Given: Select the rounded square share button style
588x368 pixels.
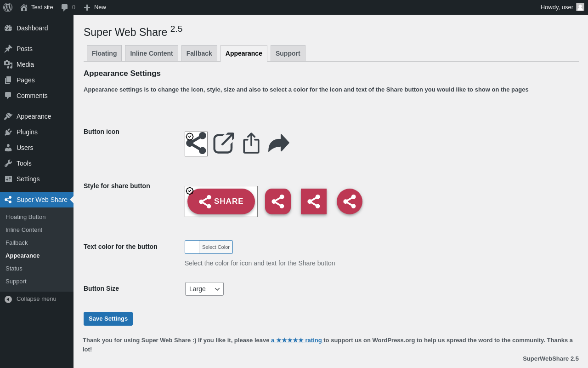Looking at the screenshot, I should [x=278, y=201].
